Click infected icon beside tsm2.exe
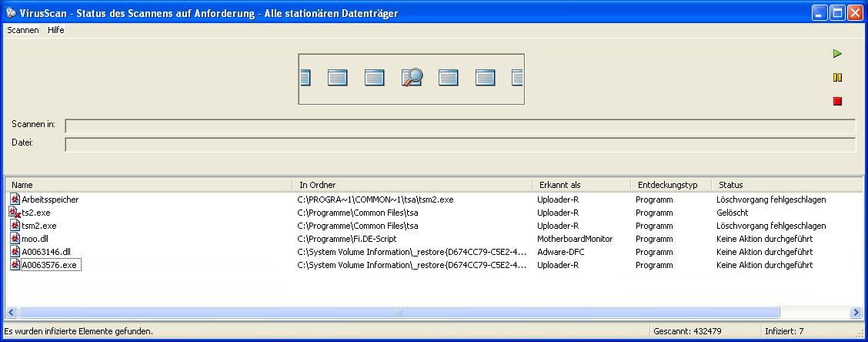 tap(15, 226)
